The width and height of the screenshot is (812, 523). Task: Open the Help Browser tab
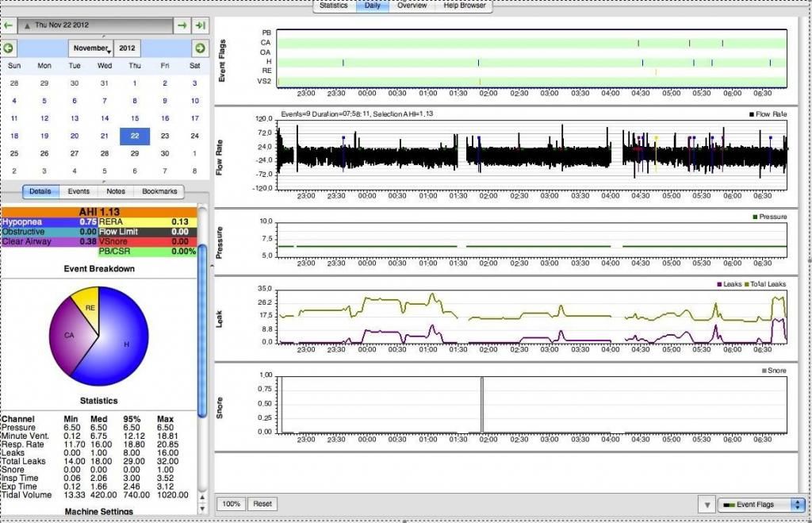point(465,6)
